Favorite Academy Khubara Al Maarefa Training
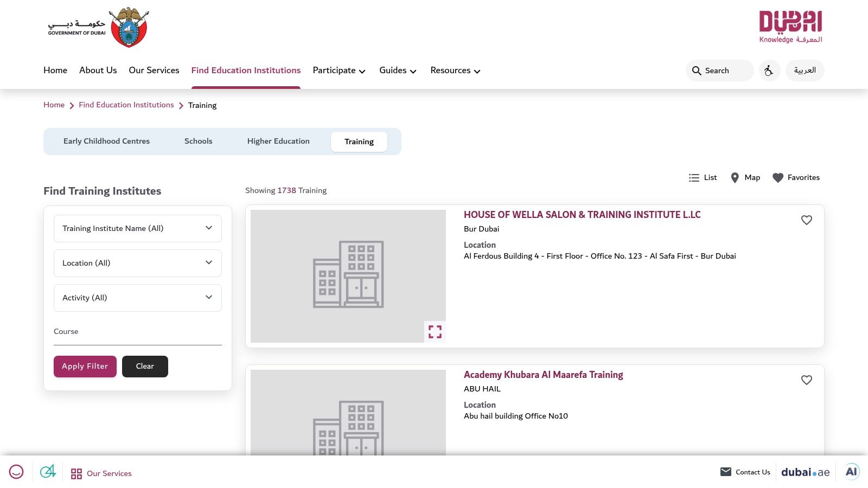This screenshot has width=868, height=488. 807,380
